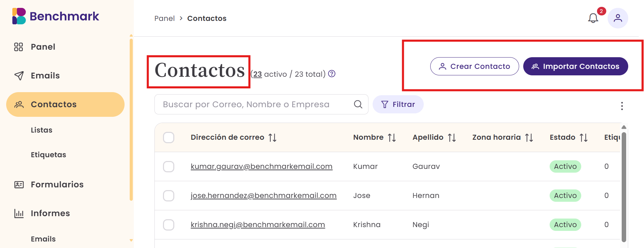
Task: Sort by Dirección de correo arrows
Action: click(x=272, y=138)
